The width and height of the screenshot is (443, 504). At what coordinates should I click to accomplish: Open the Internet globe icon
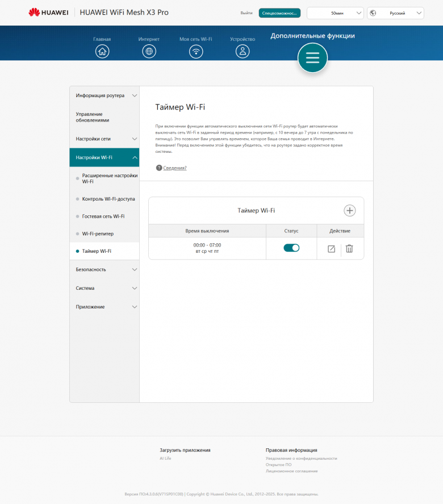149,52
